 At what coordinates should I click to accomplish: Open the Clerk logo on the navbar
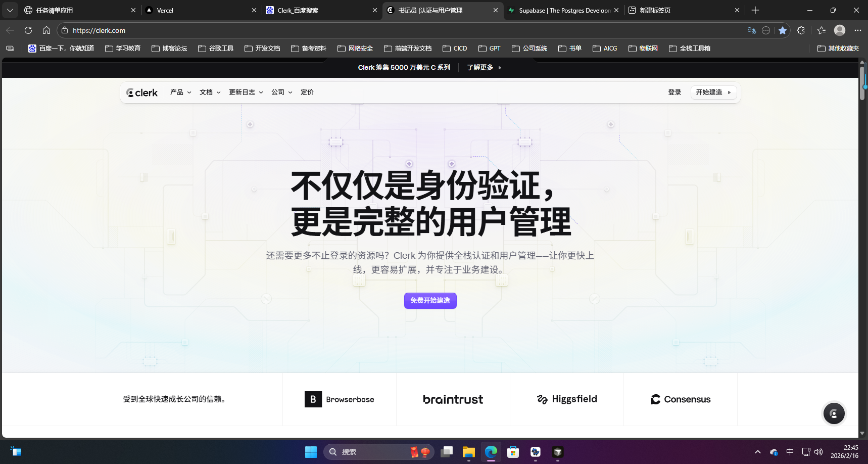142,92
